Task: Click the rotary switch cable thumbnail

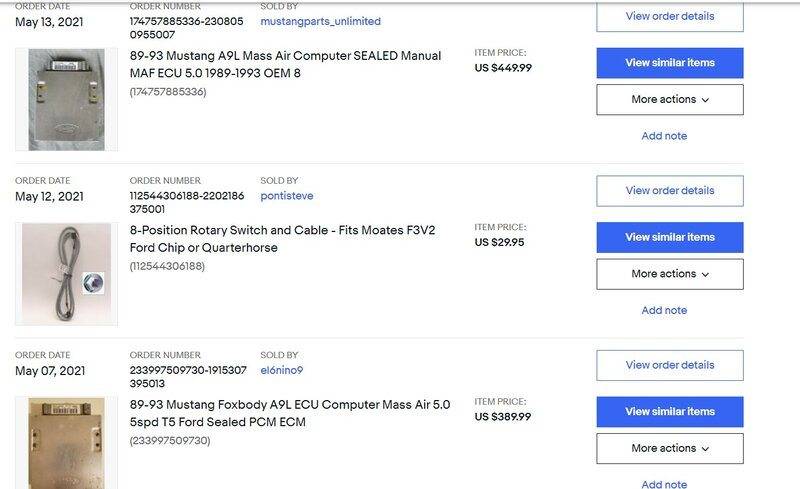Action: click(66, 274)
